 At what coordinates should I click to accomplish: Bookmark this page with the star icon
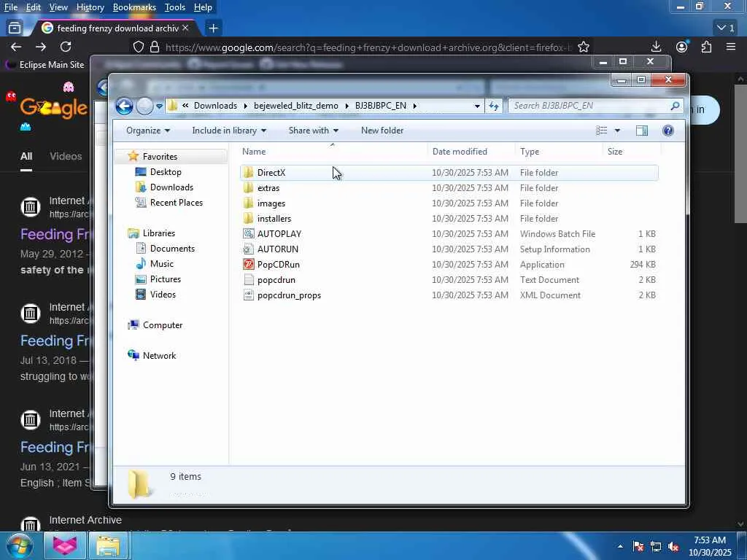[x=584, y=47]
